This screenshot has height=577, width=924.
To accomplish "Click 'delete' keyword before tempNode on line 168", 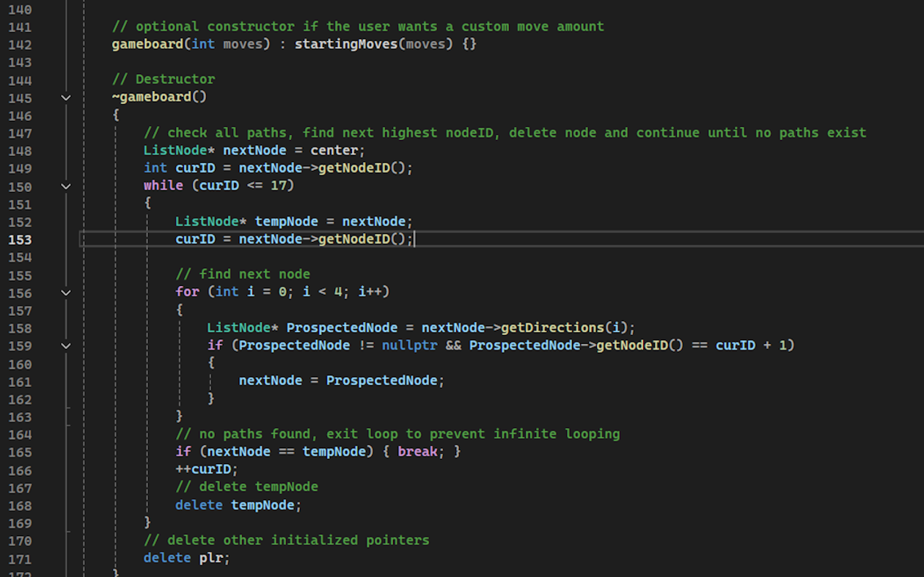I will click(199, 505).
